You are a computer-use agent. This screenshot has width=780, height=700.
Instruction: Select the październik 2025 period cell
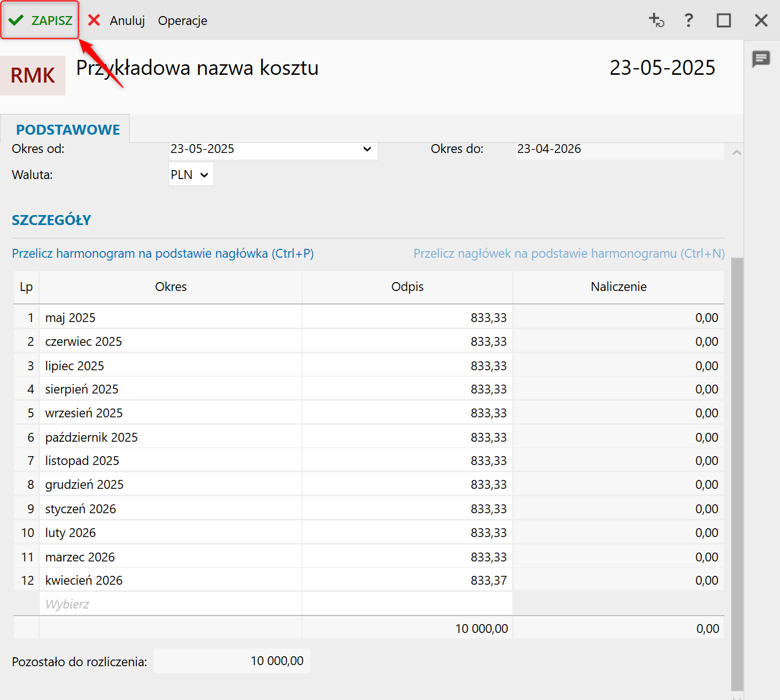[x=171, y=437]
